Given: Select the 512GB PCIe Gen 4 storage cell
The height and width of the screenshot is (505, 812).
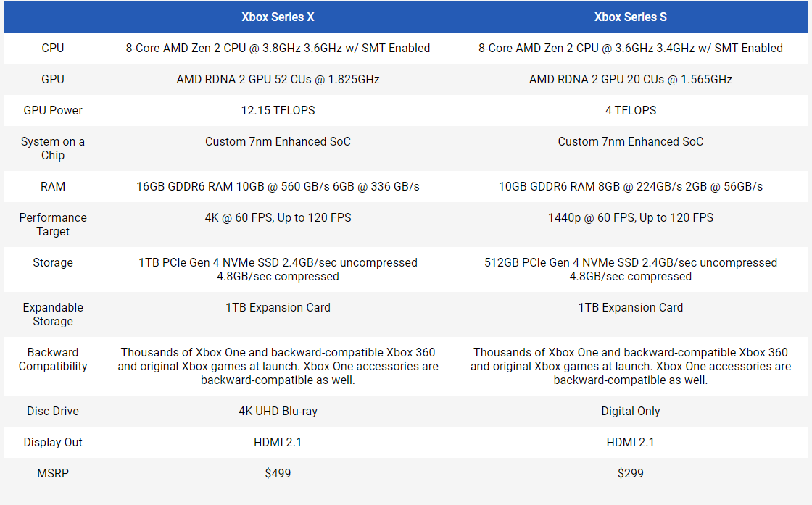Looking at the screenshot, I should [x=630, y=269].
